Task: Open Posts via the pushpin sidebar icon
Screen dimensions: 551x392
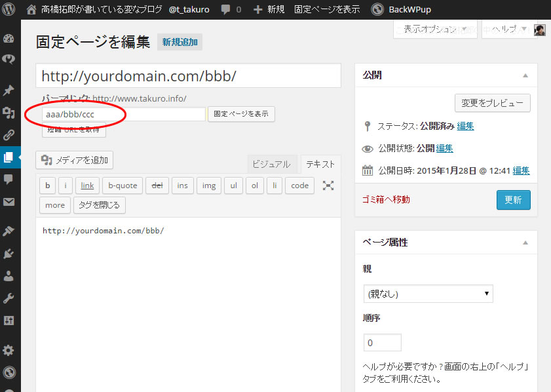Action: point(9,90)
